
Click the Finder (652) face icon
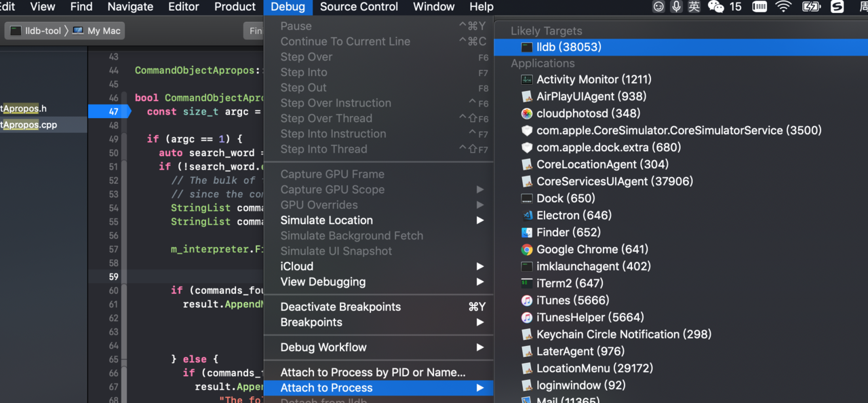point(527,232)
